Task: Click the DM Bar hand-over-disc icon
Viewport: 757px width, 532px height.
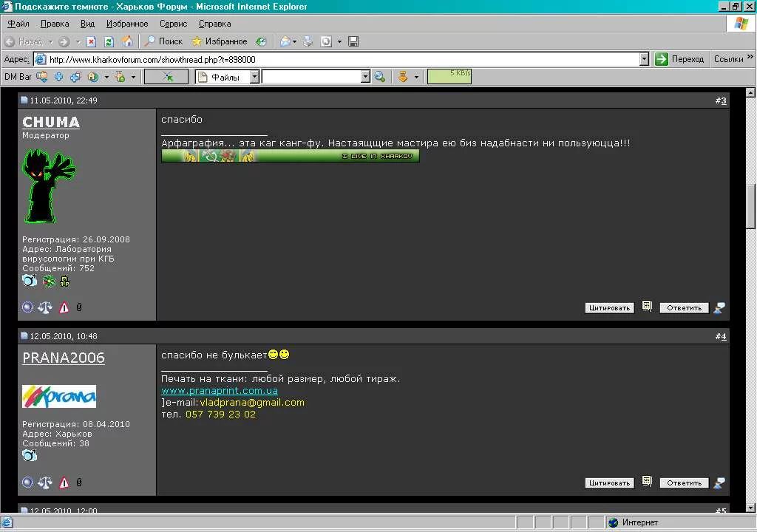Action: (x=120, y=77)
